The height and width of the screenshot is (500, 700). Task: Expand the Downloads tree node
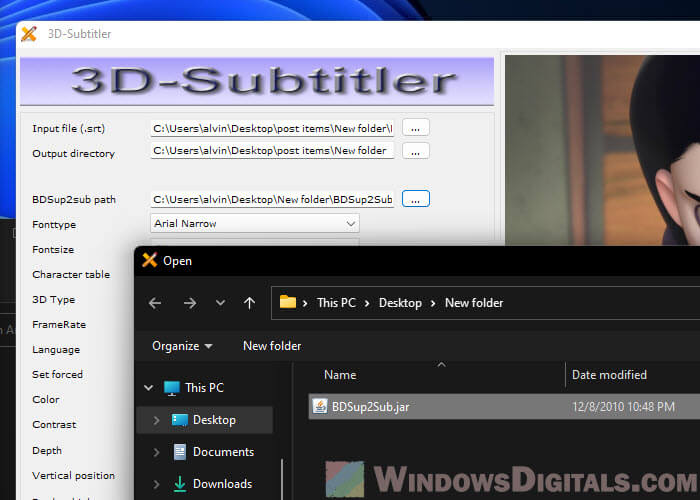click(156, 484)
